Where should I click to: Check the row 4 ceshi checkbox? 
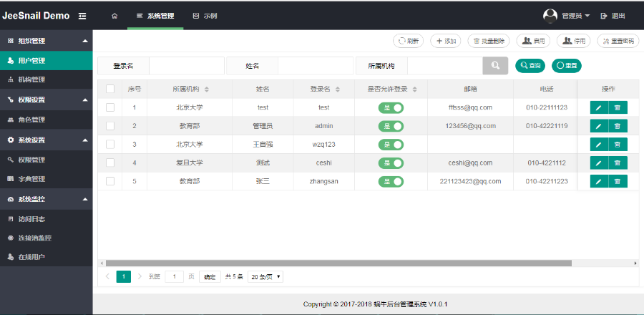pos(110,163)
